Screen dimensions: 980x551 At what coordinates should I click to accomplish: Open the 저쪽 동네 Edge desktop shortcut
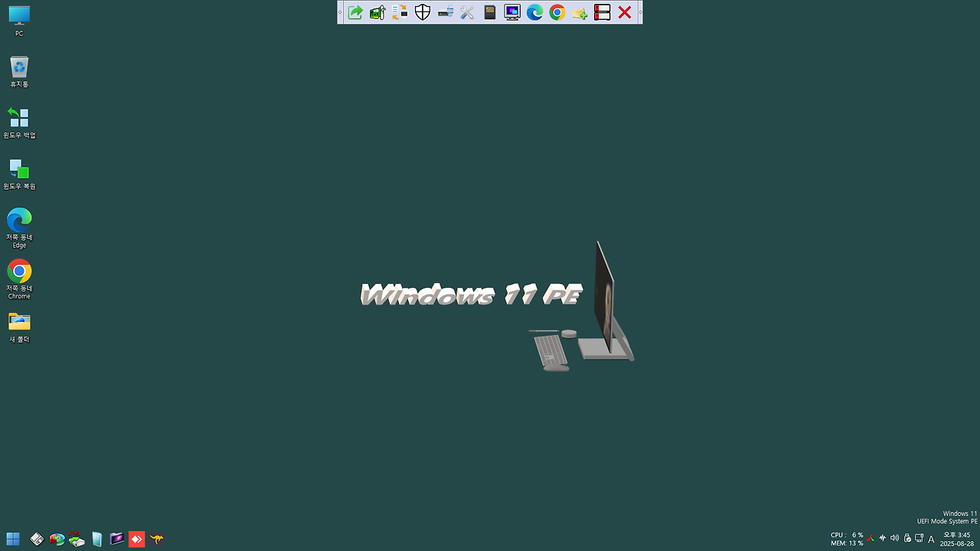[19, 228]
